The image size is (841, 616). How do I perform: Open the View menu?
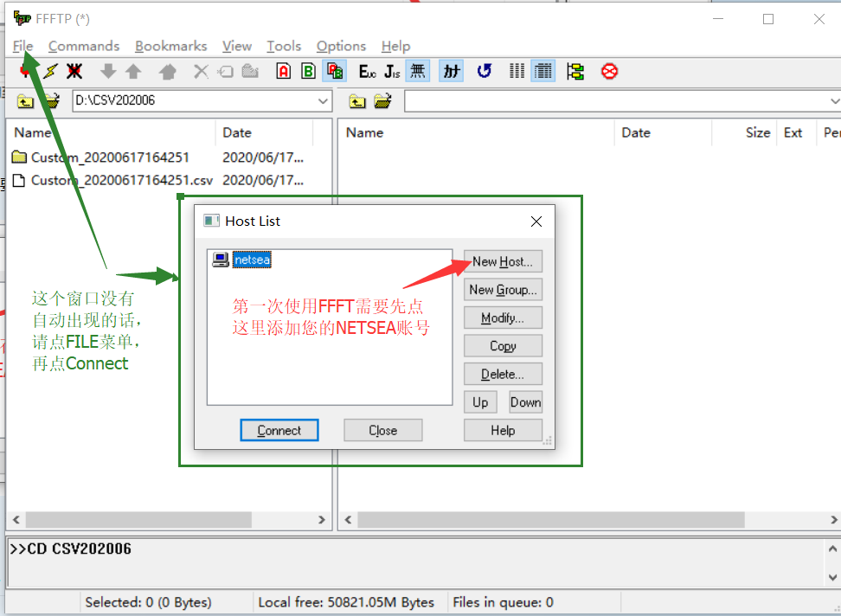(x=237, y=46)
